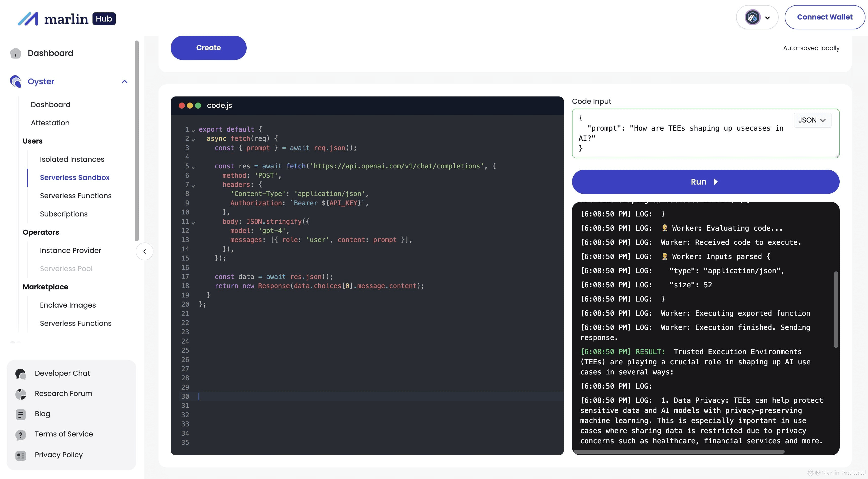Image resolution: width=868 pixels, height=479 pixels.
Task: Click the Developer Chat bubble icon
Action: pos(21,374)
